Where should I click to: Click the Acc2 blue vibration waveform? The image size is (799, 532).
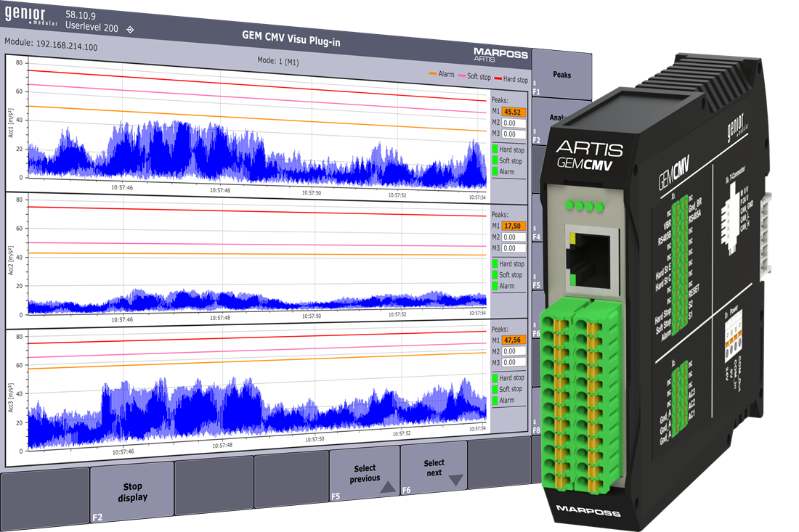tap(257, 301)
